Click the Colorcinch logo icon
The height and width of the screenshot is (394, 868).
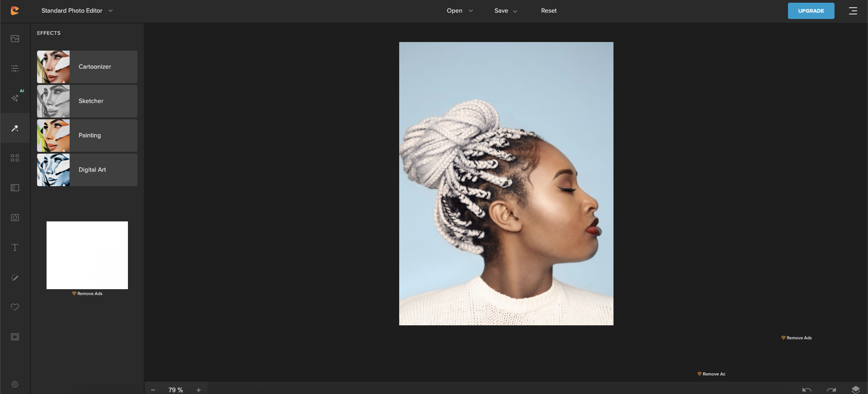pyautogui.click(x=15, y=10)
